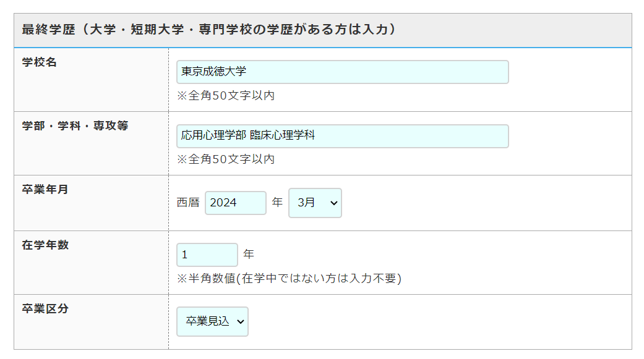The width and height of the screenshot is (644, 359).
Task: Click the 在学年数 row label
Action: (45, 245)
